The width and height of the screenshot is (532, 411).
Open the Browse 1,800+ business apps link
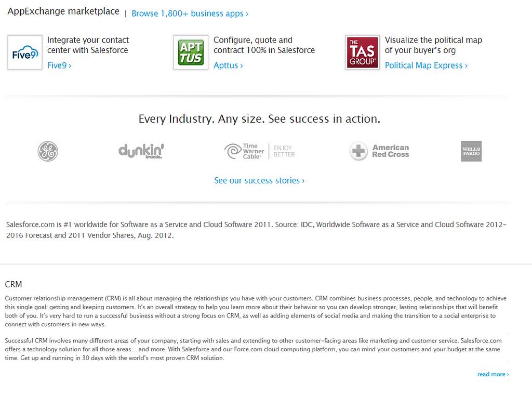tap(190, 14)
